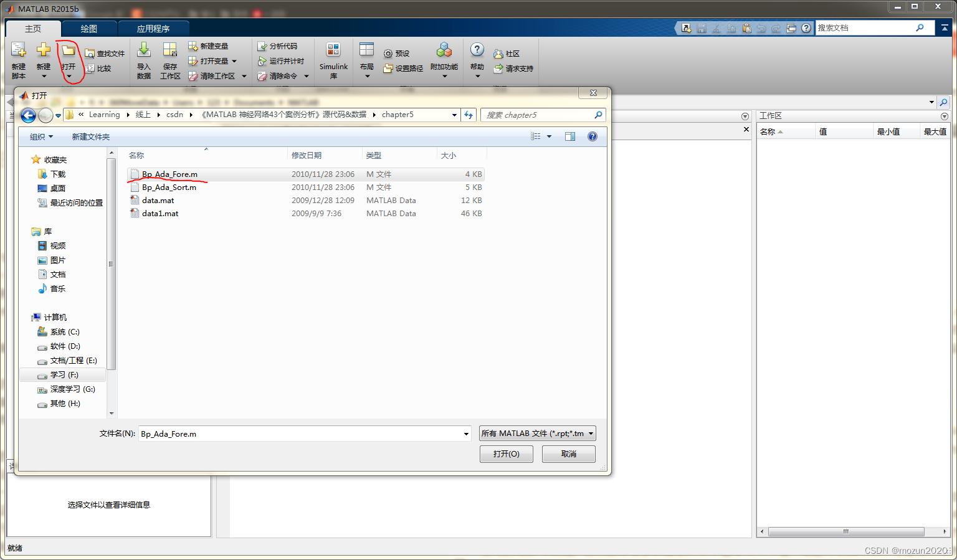957x560 pixels.
Task: Click the new shortcut icon in quick access toolbar
Action: pos(687,28)
